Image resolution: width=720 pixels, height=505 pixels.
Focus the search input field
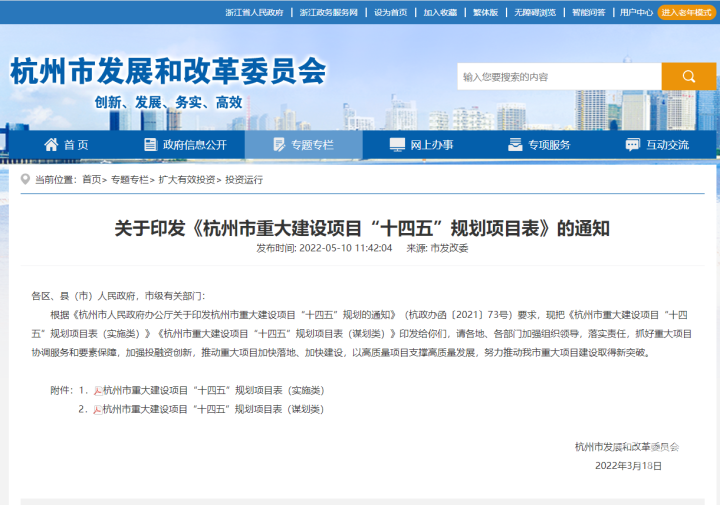(558, 77)
